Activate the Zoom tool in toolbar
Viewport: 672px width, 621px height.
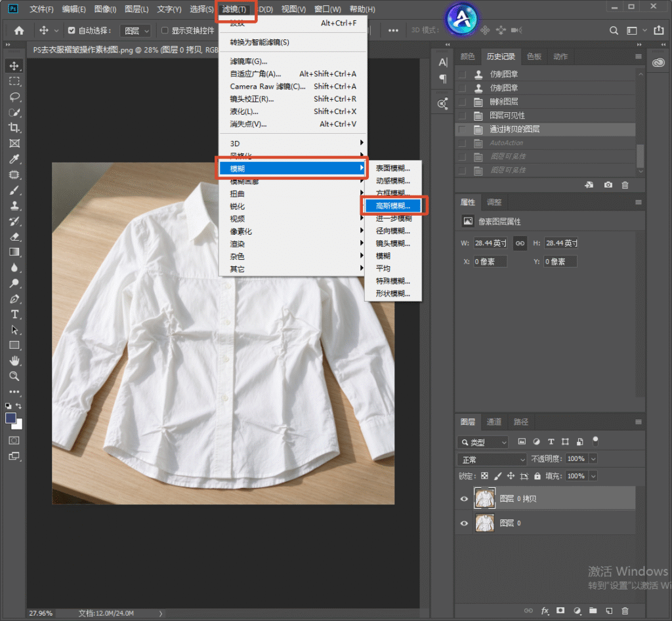(14, 376)
